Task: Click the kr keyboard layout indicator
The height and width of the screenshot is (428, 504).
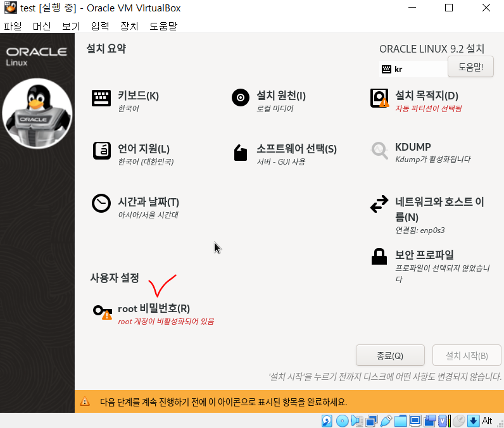Action: 413,69
